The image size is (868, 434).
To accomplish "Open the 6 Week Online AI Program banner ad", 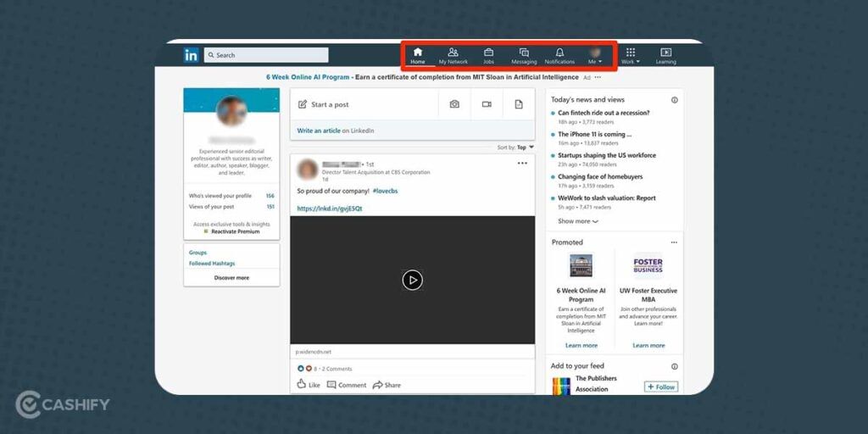I will 422,77.
